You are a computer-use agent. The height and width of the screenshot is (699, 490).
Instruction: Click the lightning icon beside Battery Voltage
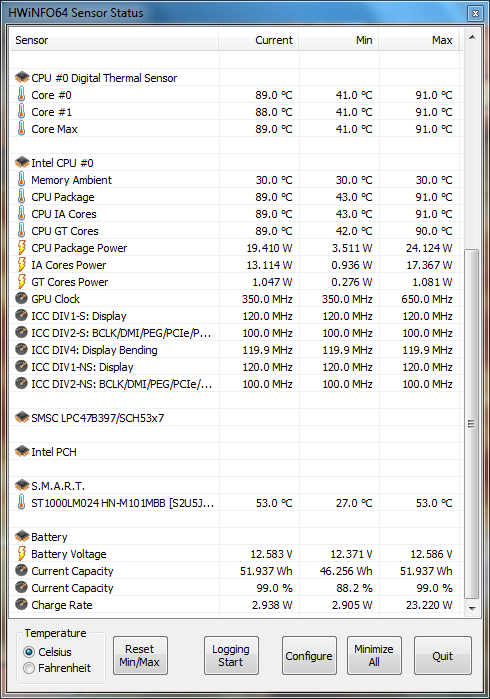coord(21,553)
